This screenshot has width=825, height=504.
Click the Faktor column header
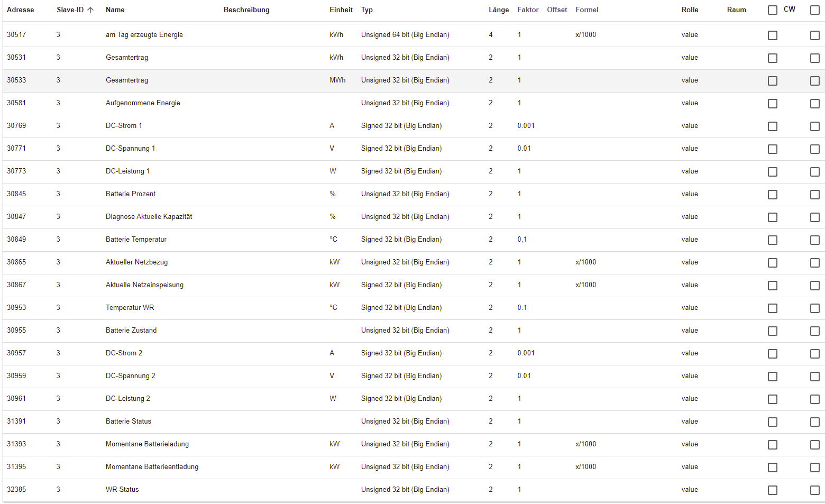(x=528, y=10)
